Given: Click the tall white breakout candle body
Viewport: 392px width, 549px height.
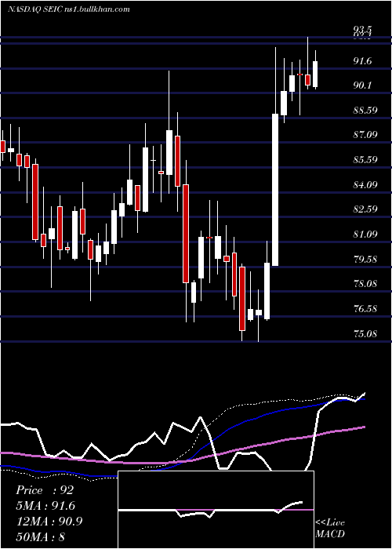Looking at the screenshot, I should 275,190.
